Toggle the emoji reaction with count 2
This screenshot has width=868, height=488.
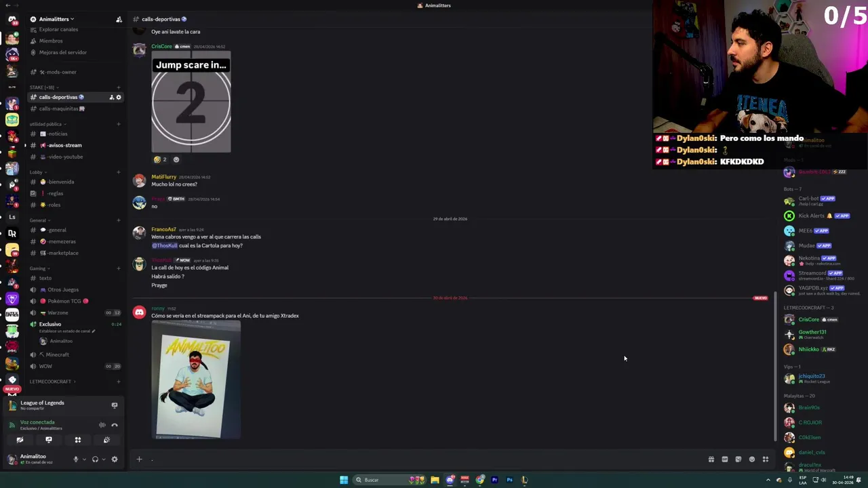pos(161,160)
